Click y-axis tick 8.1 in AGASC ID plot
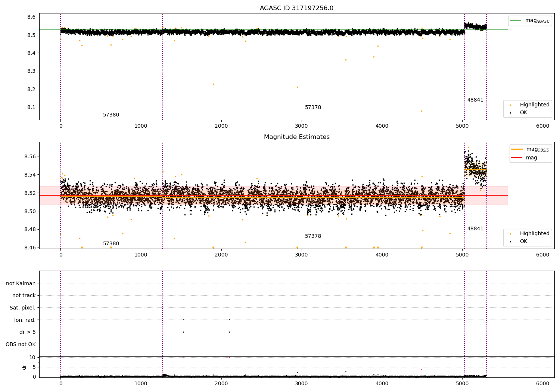This screenshot has height=392, width=560. click(31, 108)
